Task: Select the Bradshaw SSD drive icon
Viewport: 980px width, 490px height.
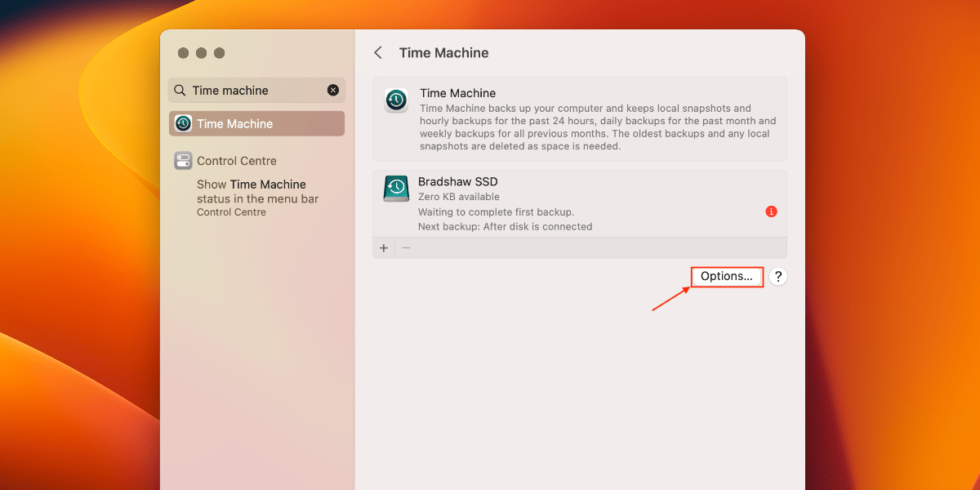Action: pos(395,188)
